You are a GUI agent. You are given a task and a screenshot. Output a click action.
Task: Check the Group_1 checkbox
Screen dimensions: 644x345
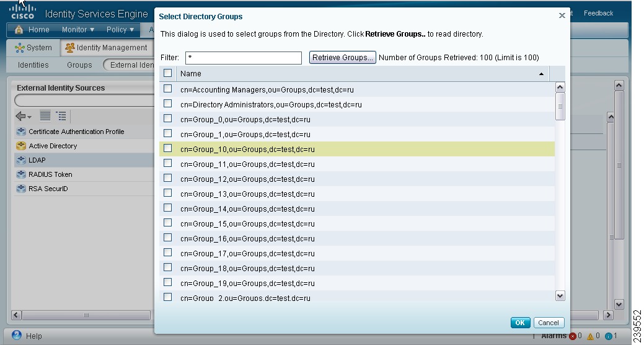[x=167, y=133]
